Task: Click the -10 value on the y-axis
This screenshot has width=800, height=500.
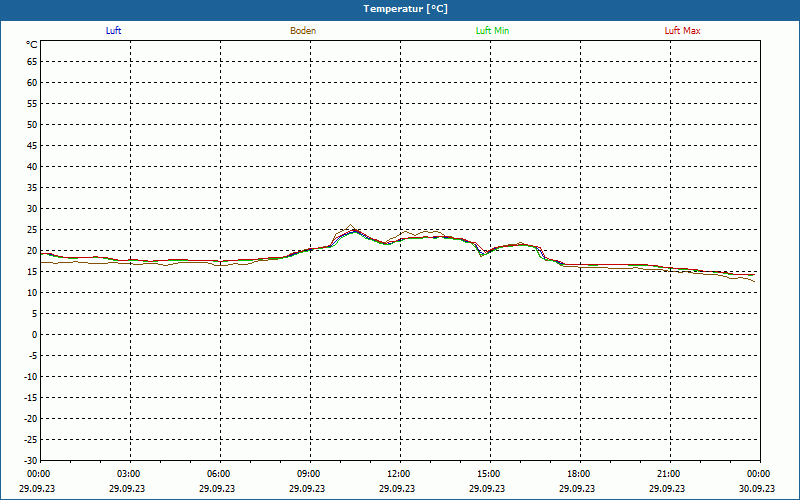Action: pyautogui.click(x=31, y=377)
